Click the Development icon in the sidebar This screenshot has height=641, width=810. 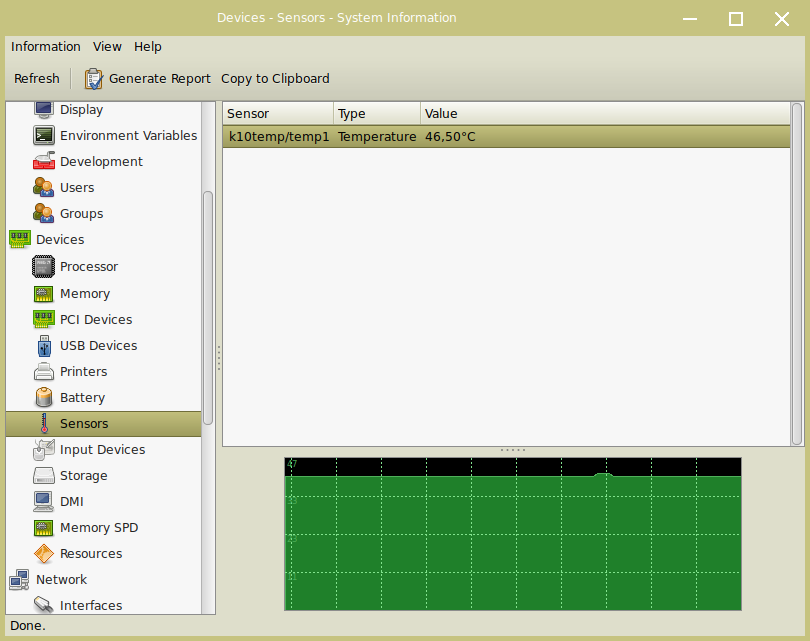point(44,161)
